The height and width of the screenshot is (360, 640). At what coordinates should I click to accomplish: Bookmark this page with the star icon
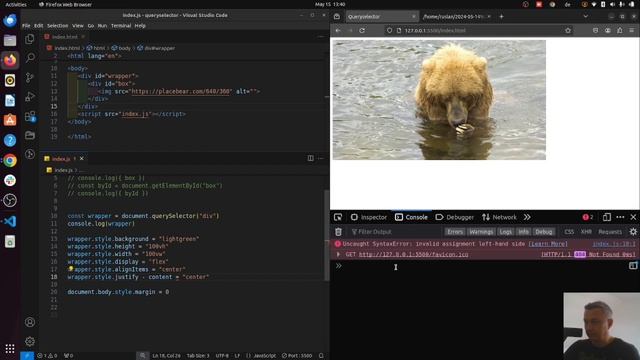(568, 30)
